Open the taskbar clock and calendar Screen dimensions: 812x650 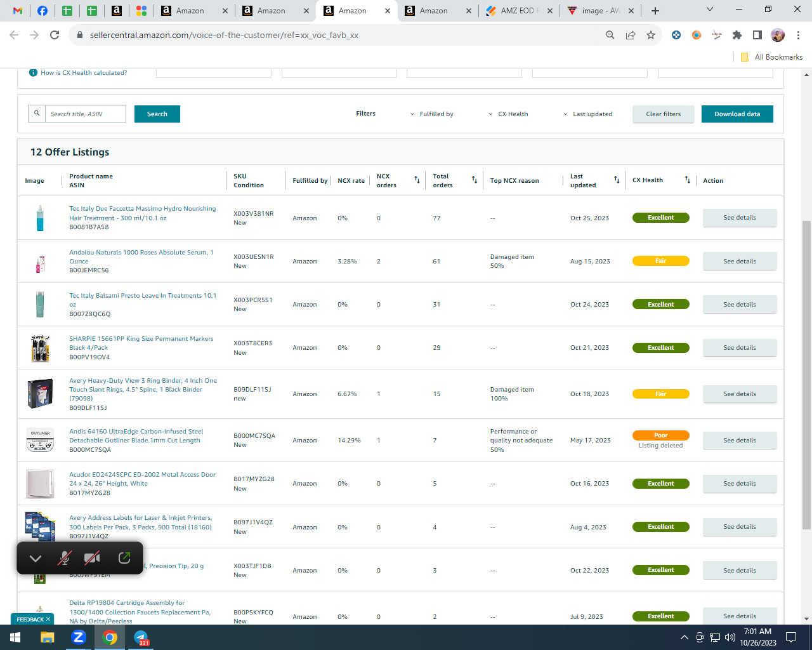758,637
